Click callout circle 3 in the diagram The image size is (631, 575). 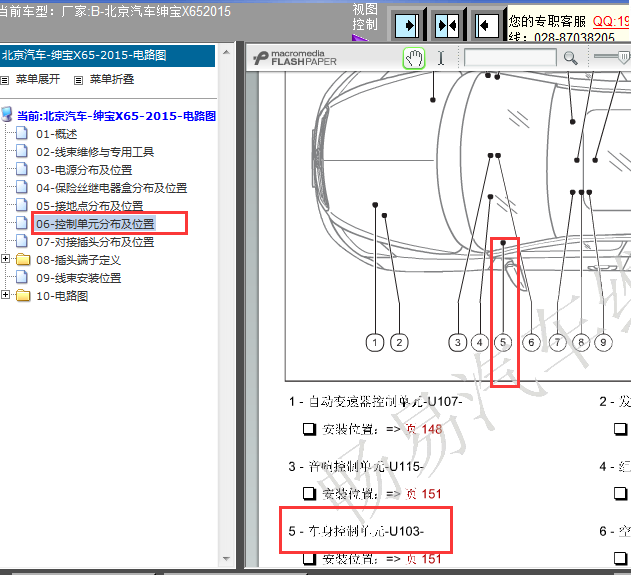458,343
